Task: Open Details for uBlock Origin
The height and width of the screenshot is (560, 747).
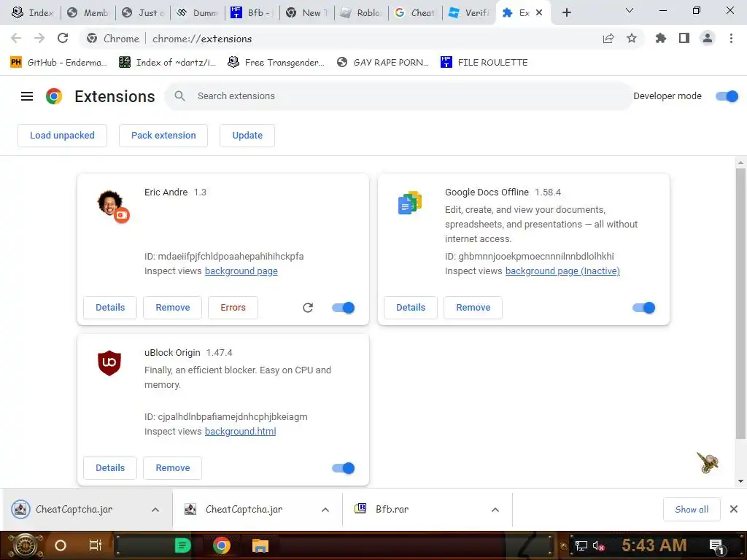Action: (x=110, y=468)
